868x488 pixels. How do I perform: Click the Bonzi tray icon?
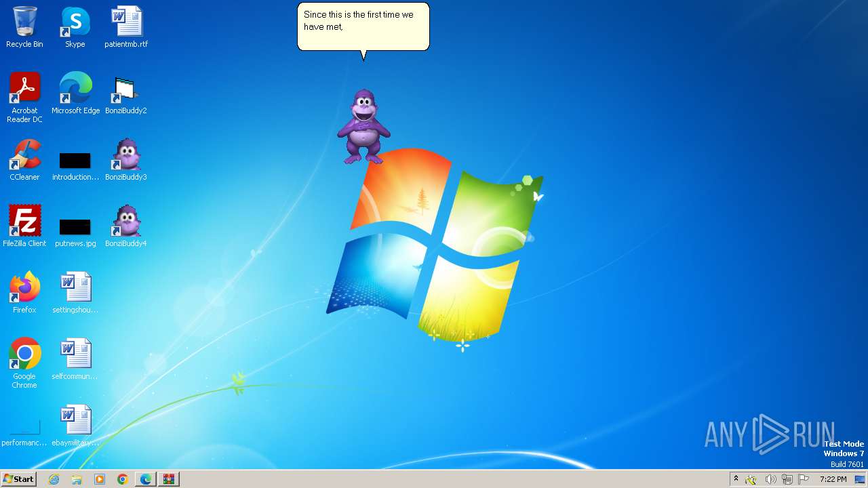[x=751, y=479]
